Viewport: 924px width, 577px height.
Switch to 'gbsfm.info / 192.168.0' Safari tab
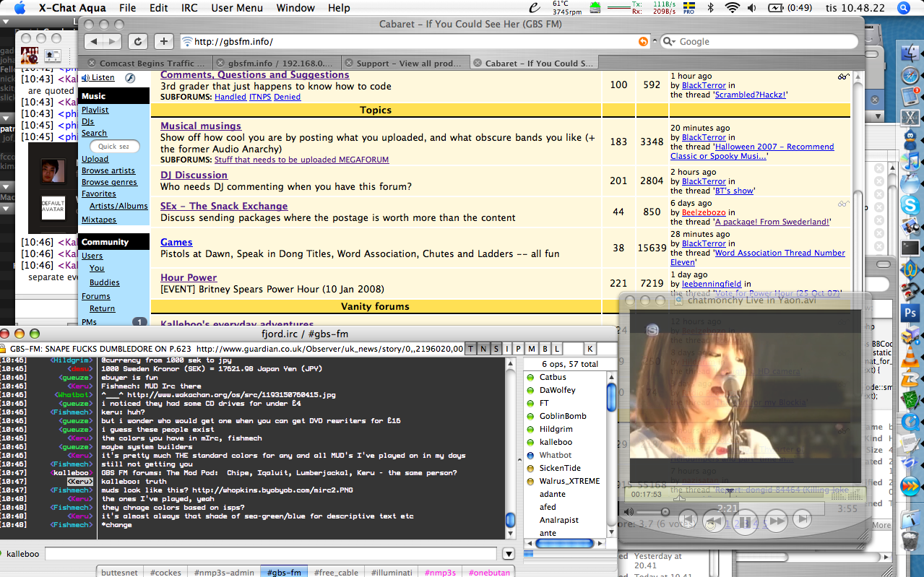(x=278, y=63)
